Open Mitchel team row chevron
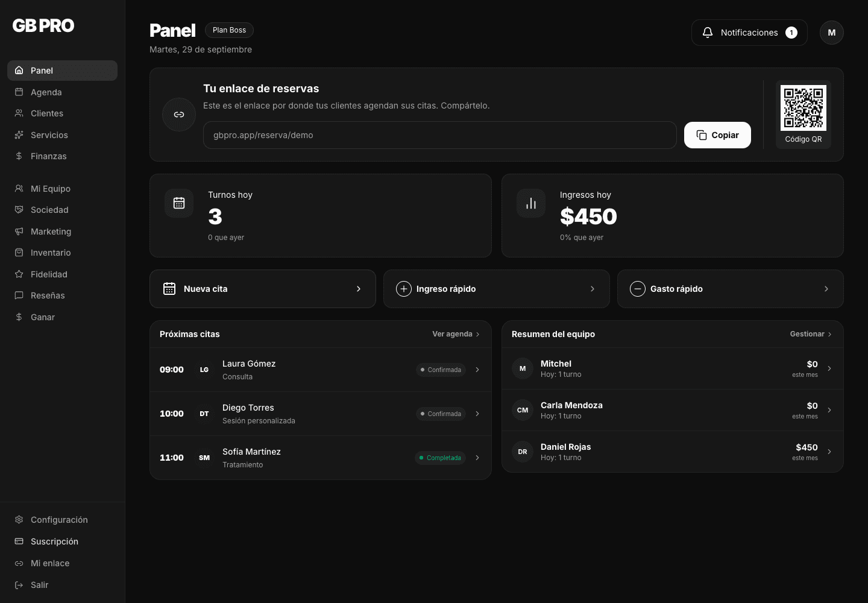Viewport: 868px width, 603px height. (829, 368)
